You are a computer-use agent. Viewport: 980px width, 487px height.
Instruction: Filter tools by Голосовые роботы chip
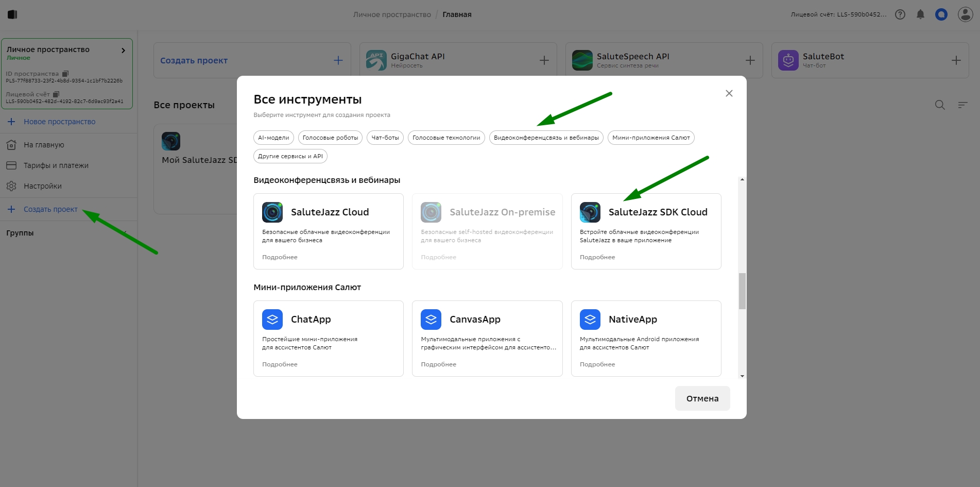click(330, 138)
